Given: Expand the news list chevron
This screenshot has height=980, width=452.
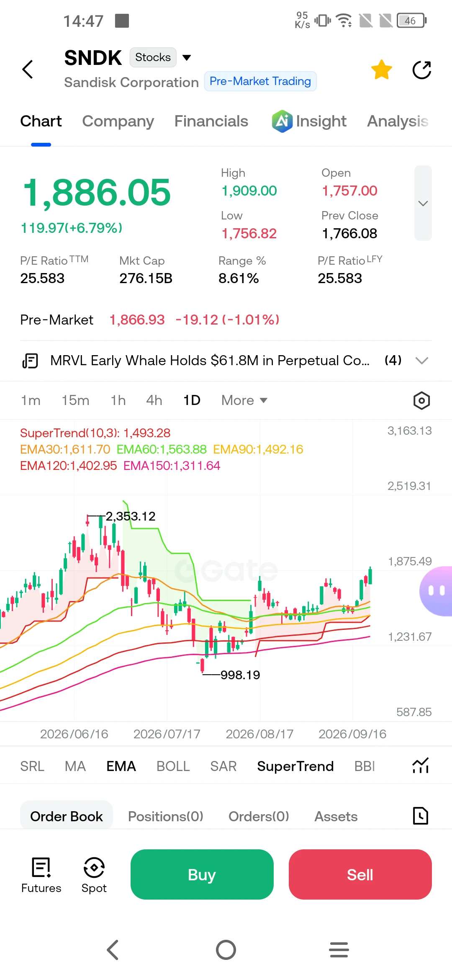Looking at the screenshot, I should pos(422,361).
